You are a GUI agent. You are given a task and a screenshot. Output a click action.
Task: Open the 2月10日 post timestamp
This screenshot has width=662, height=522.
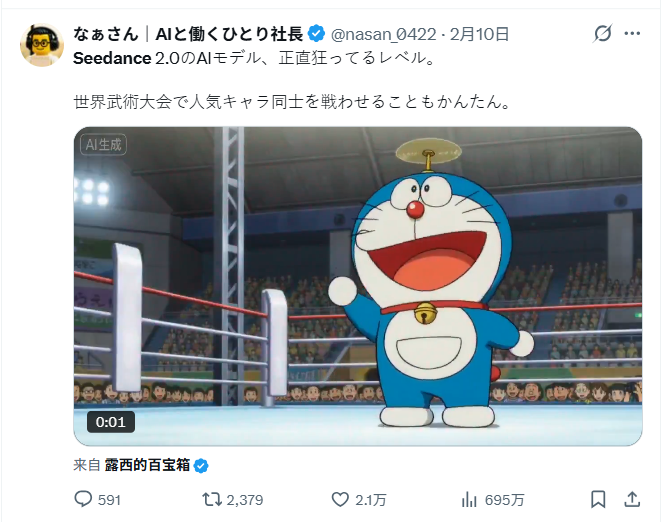(479, 34)
